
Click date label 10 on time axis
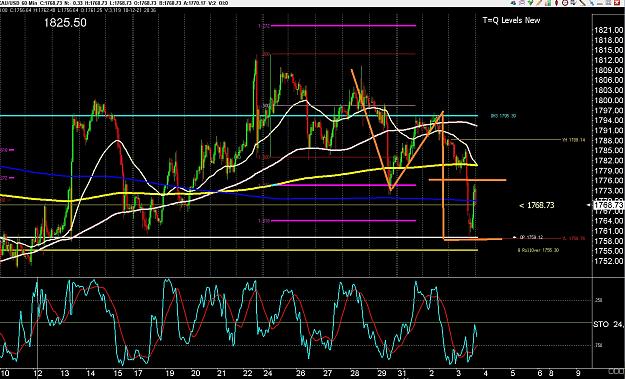pyautogui.click(x=4, y=373)
